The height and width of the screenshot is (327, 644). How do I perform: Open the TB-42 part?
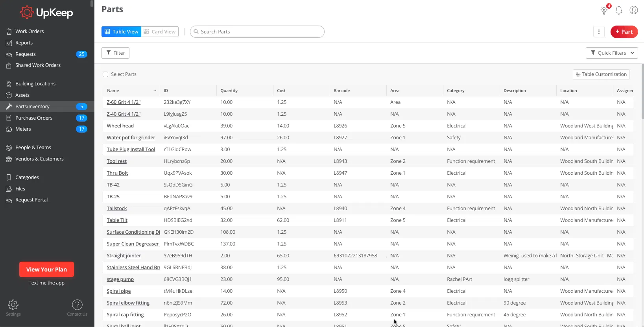pos(113,185)
